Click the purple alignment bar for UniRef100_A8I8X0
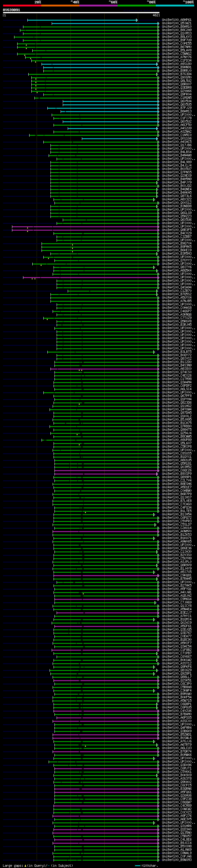197x868 pixels. (x=105, y=369)
